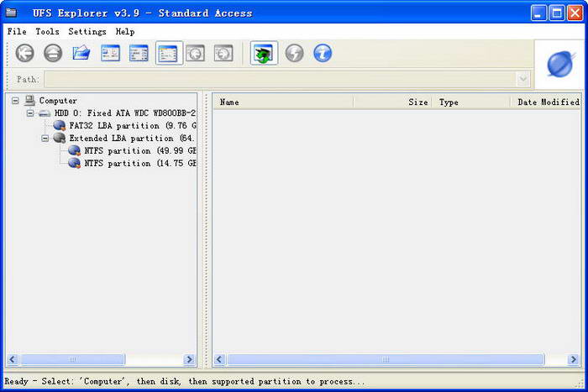Select the FAT32 LBA partition
Viewport: 588px width, 392px height.
(133, 125)
